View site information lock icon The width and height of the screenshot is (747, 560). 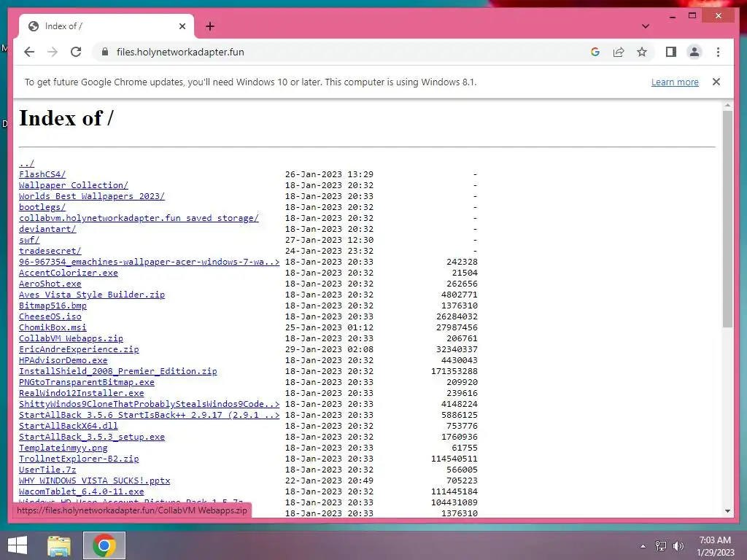click(105, 52)
